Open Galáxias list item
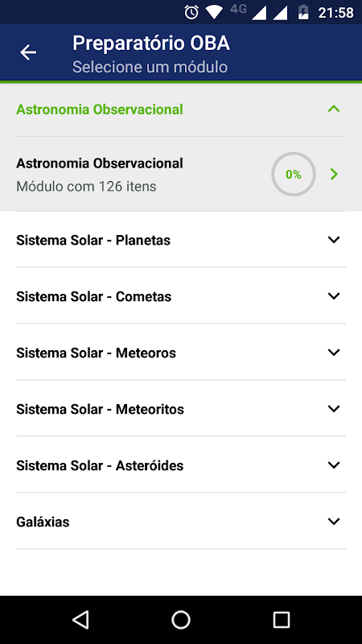362x644 pixels. [x=181, y=521]
